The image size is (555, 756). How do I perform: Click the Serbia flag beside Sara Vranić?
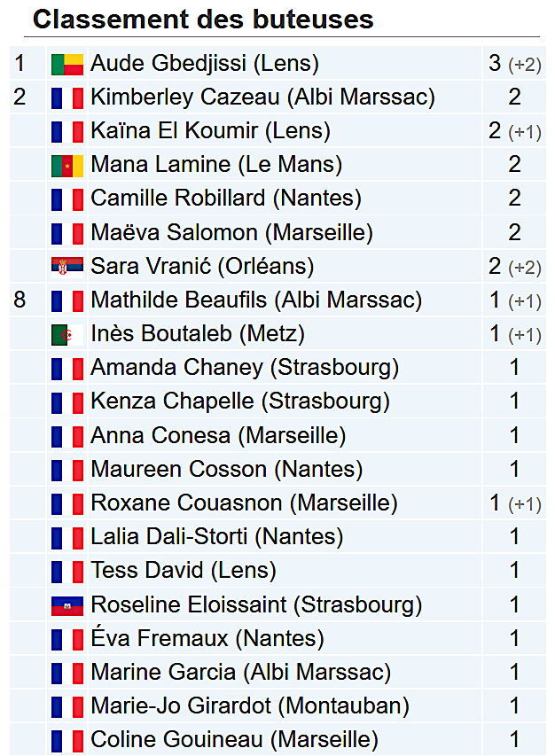coord(67,266)
